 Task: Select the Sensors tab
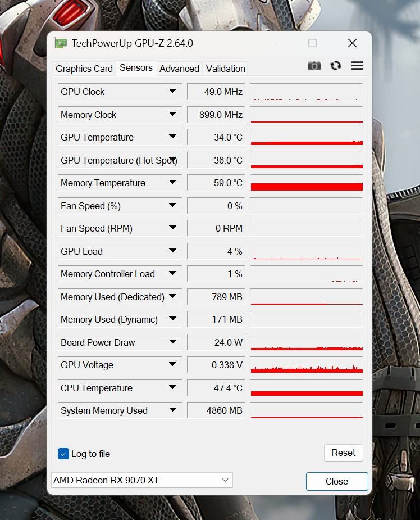[x=136, y=67]
